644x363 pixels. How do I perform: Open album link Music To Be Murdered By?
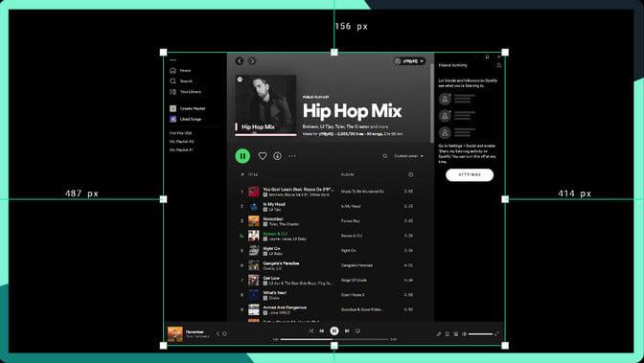pyautogui.click(x=362, y=192)
